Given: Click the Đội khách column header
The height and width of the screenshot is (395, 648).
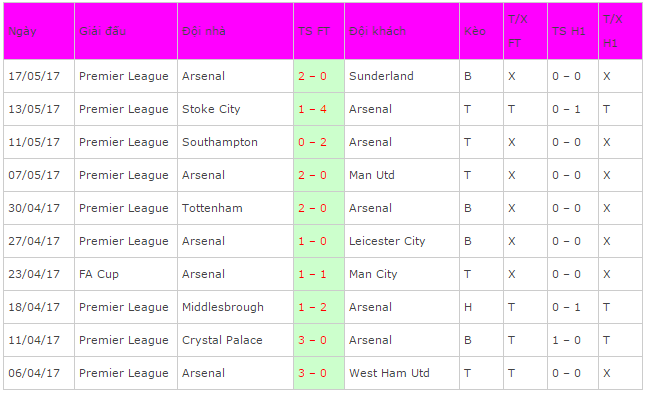Looking at the screenshot, I should pos(402,31).
